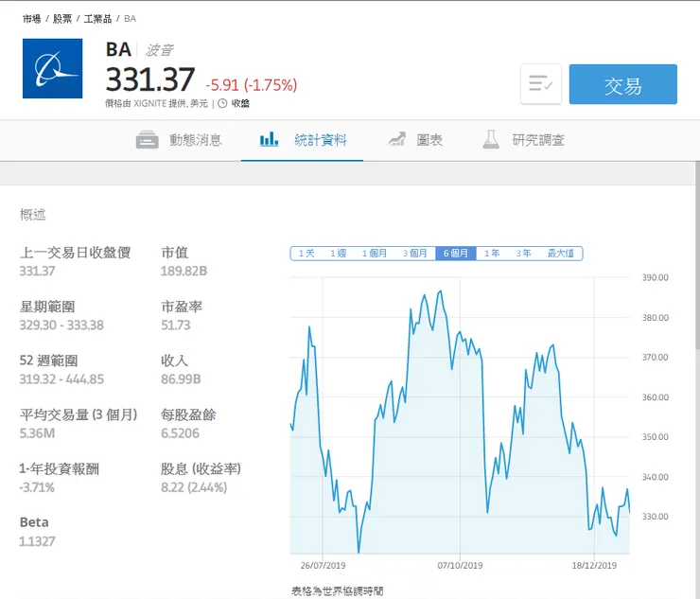Image resolution: width=700 pixels, height=599 pixels.
Task: Click the 26/07/2019 date label on chart
Action: pos(323,566)
